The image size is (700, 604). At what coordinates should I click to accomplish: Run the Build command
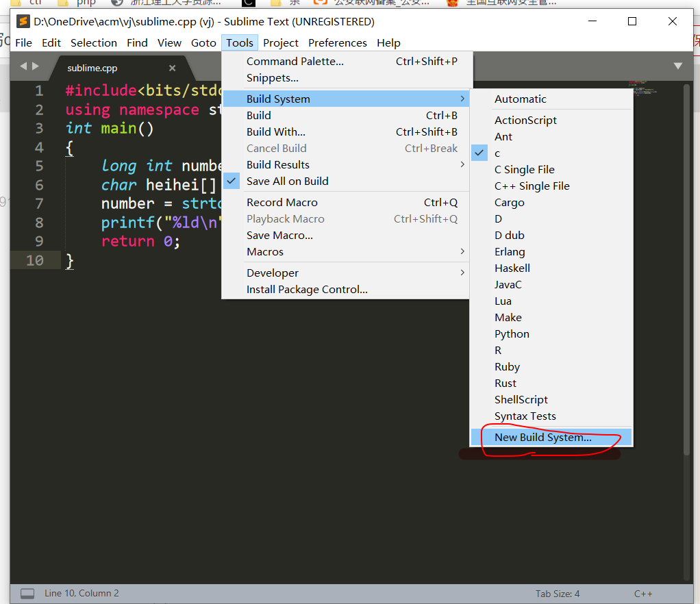(345, 115)
